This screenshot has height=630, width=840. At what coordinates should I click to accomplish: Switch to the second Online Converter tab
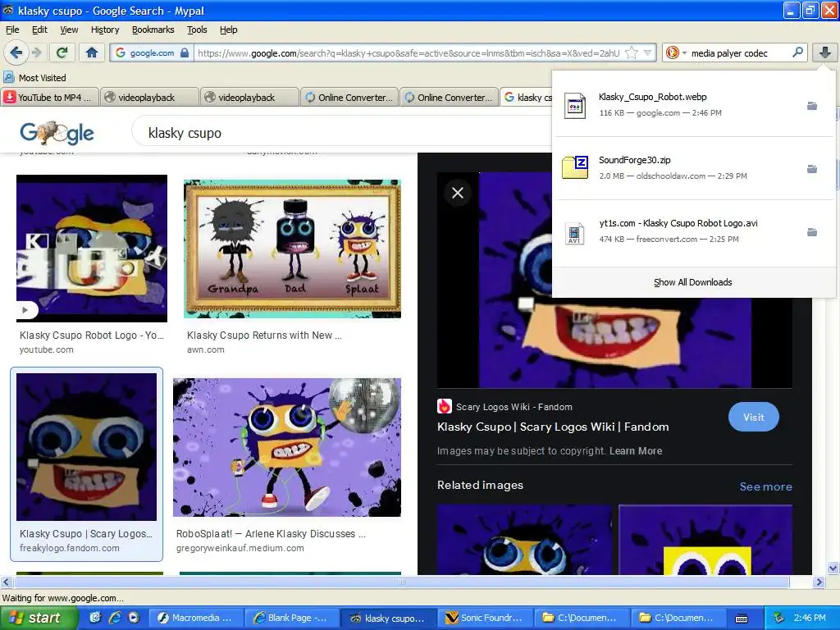(449, 97)
